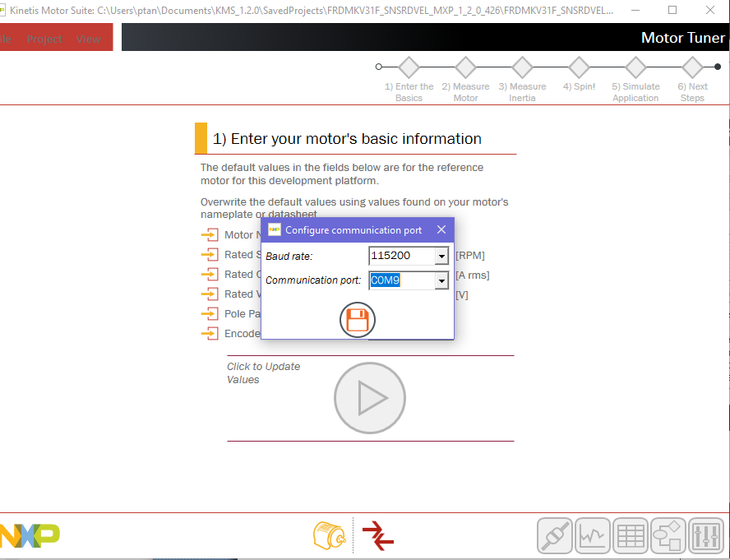Close the Configure communication port dialog
Screen dimensions: 730x560
(441, 229)
